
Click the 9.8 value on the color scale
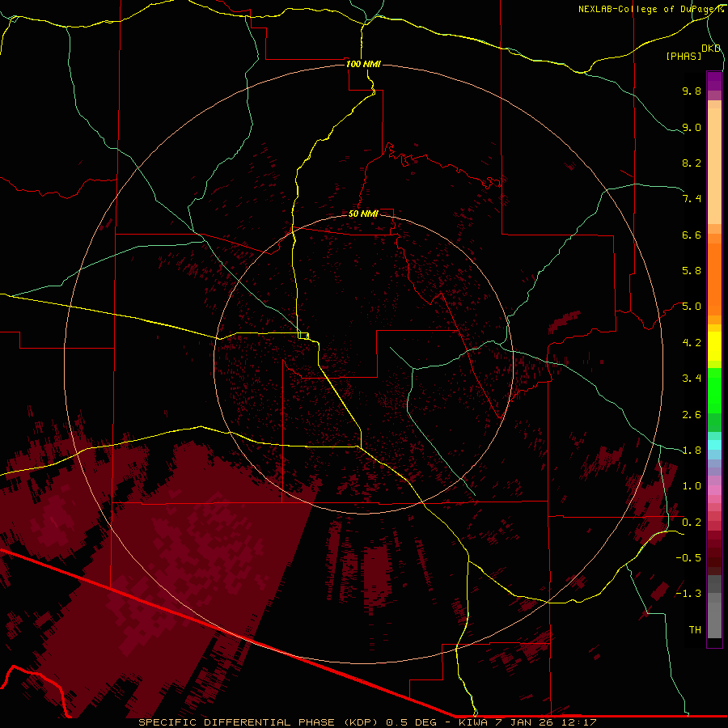point(692,91)
